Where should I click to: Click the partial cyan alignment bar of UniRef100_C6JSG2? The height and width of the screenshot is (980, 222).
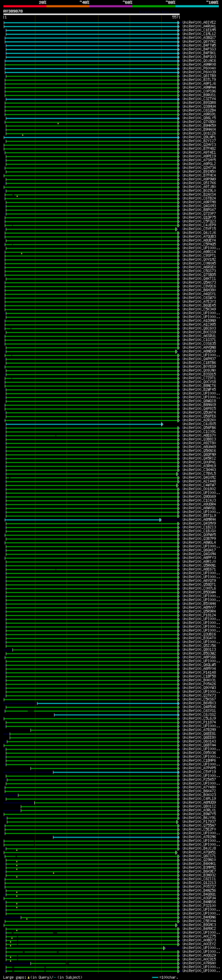(x=117, y=715)
